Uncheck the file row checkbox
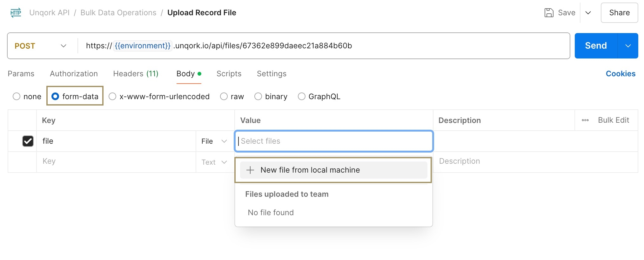This screenshot has width=644, height=260. tap(28, 141)
